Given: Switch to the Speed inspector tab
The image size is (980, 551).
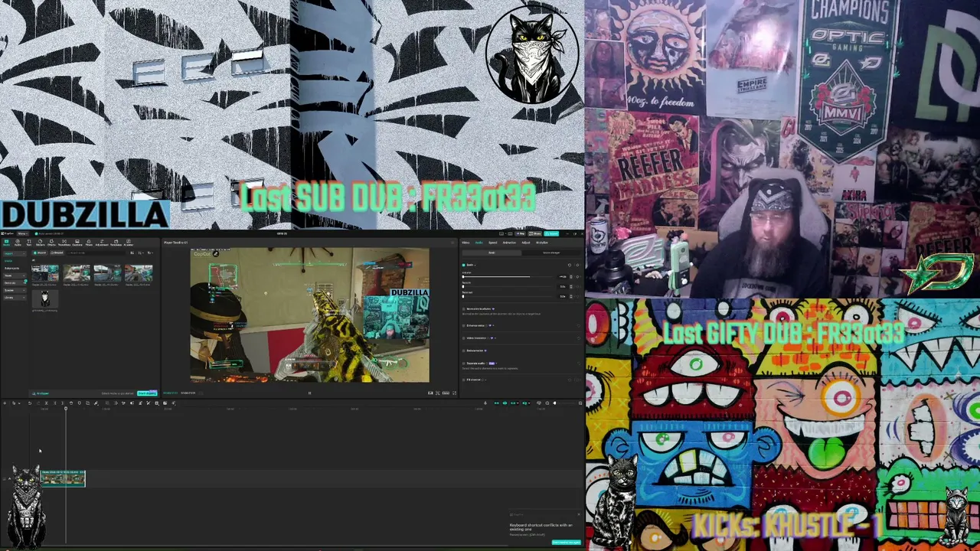Looking at the screenshot, I should click(492, 243).
